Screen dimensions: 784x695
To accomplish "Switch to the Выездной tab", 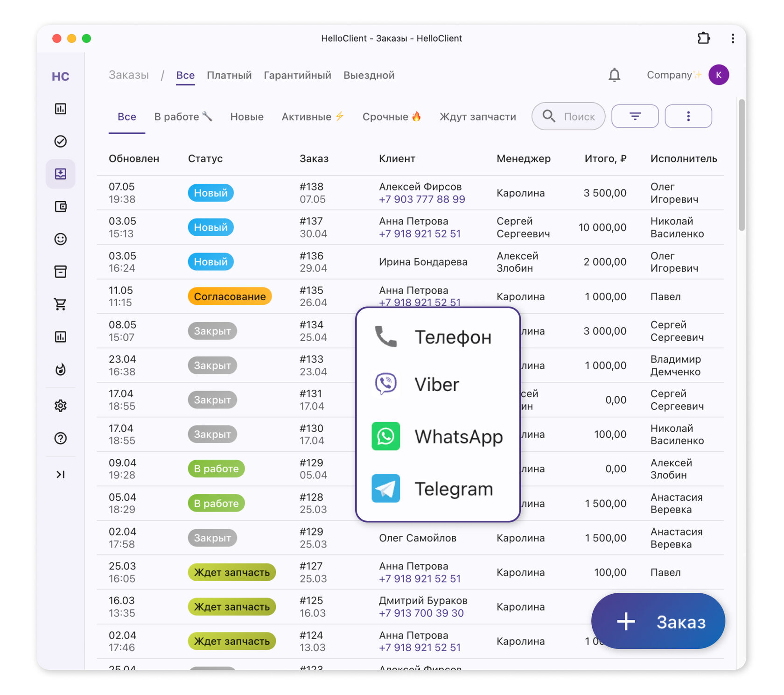I will [x=369, y=76].
